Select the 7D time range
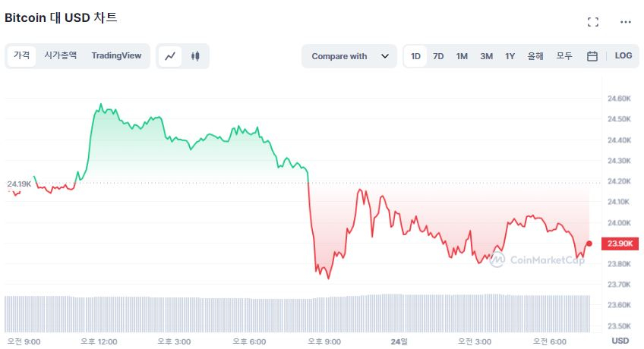The width and height of the screenshot is (644, 349). tap(438, 56)
